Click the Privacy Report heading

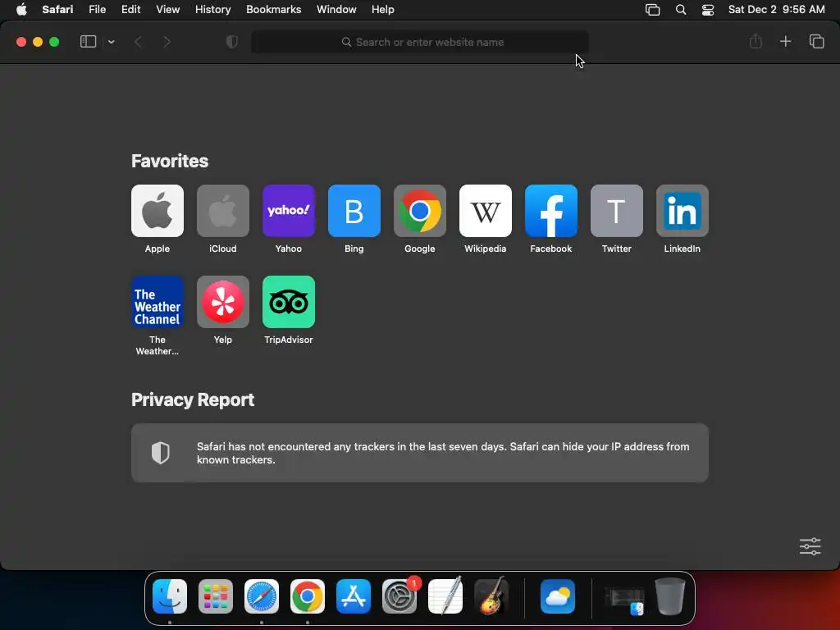pos(193,399)
